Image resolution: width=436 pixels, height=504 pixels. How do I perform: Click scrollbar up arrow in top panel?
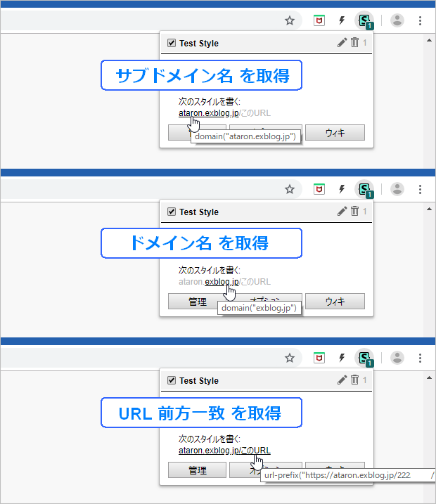(429, 41)
